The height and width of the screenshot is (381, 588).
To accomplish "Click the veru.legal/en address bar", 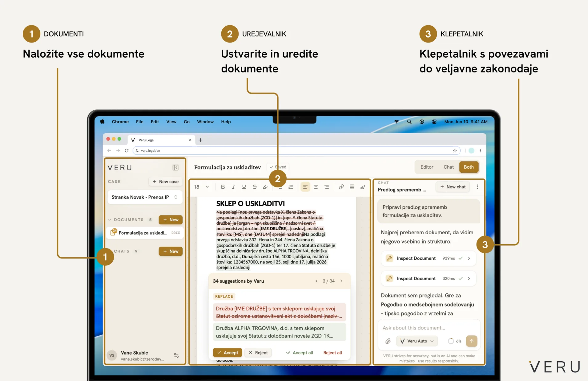I will 296,150.
